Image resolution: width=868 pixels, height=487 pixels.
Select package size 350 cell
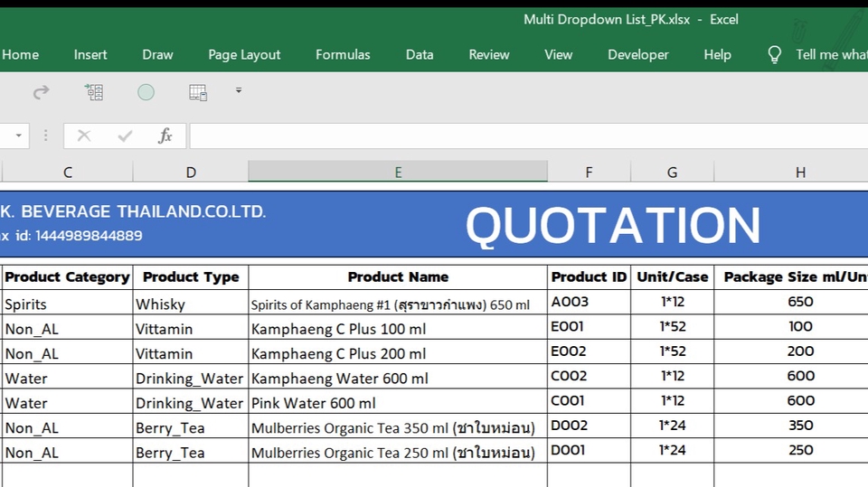pos(791,426)
